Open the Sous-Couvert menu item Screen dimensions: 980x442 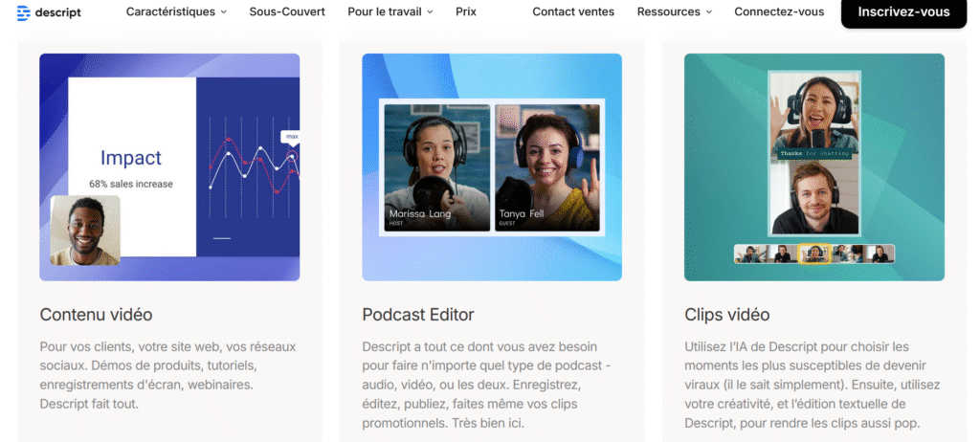287,11
